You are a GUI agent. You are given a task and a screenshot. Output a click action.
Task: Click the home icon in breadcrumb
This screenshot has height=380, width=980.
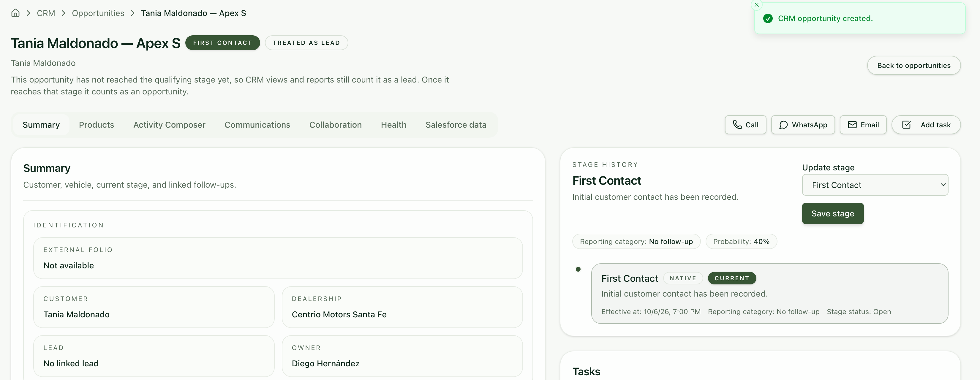15,13
